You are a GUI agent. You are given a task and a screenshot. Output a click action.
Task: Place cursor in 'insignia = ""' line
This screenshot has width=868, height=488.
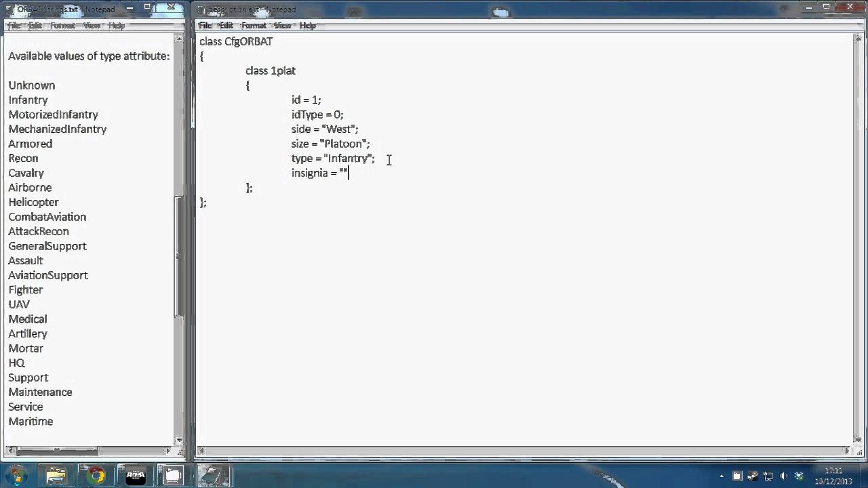coord(320,173)
